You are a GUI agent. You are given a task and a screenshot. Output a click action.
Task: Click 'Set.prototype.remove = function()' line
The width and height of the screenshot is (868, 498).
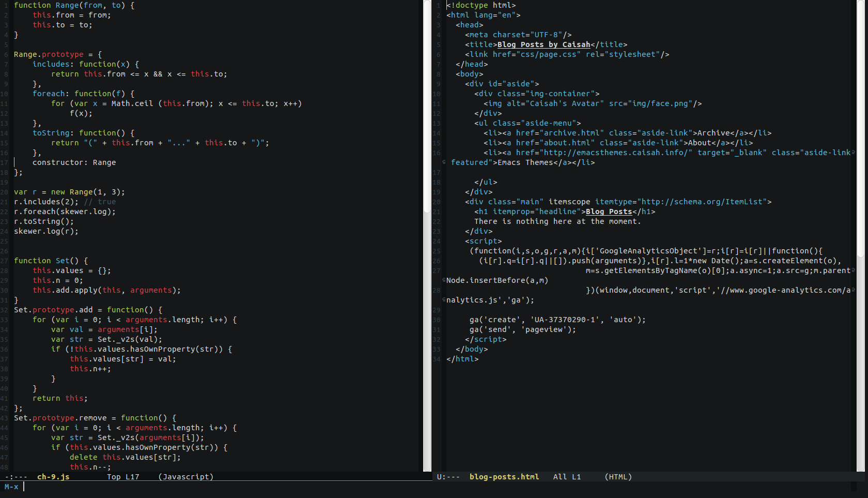pos(95,418)
